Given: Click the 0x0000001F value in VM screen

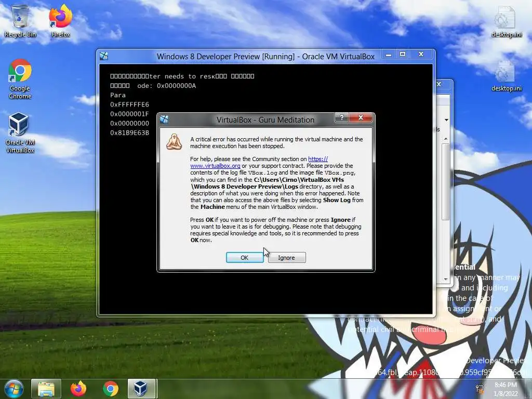Looking at the screenshot, I should click(x=129, y=114).
